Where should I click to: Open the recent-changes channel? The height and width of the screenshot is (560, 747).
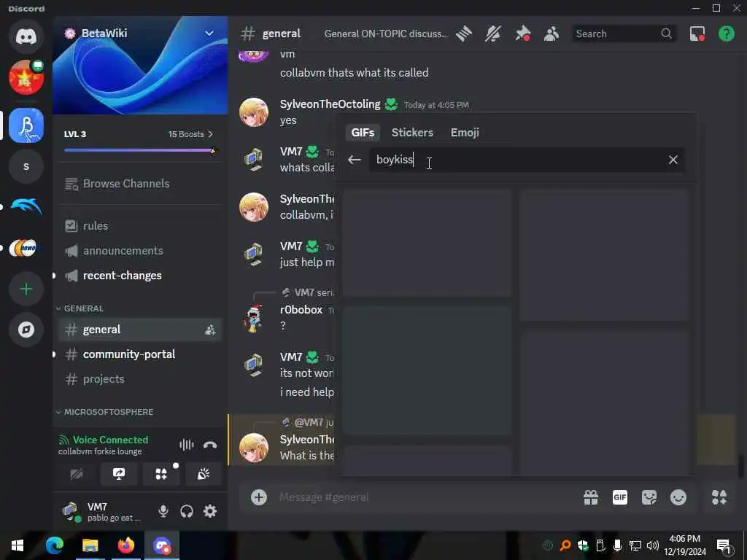coord(140,275)
